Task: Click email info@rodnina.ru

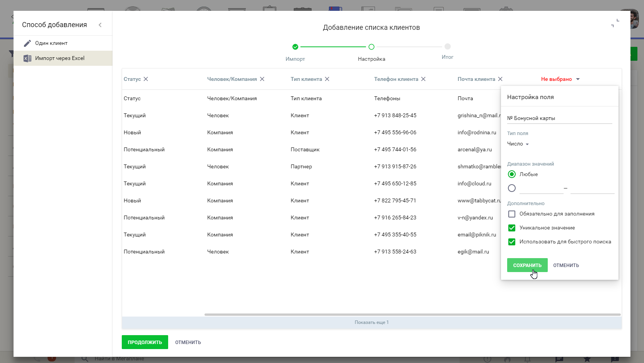Action: (x=477, y=132)
